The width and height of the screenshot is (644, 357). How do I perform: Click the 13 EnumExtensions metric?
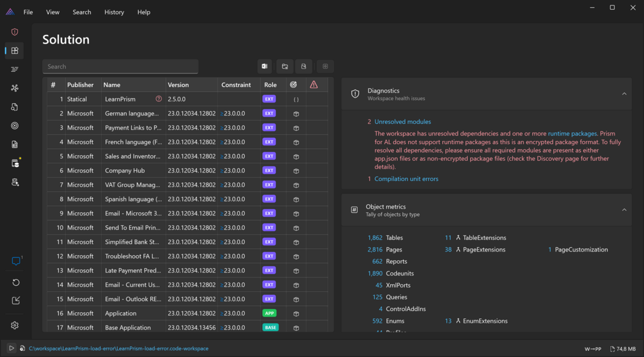pyautogui.click(x=476, y=321)
